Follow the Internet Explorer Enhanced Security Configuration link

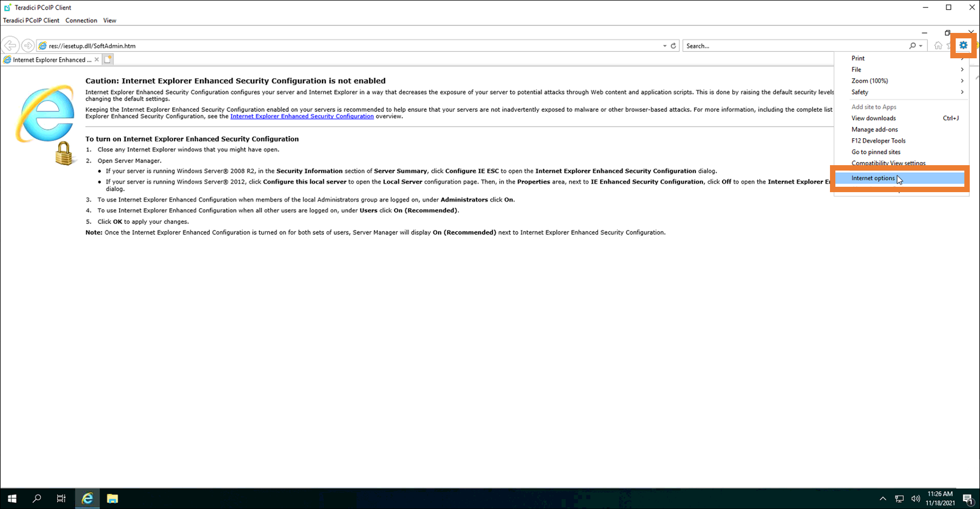302,117
